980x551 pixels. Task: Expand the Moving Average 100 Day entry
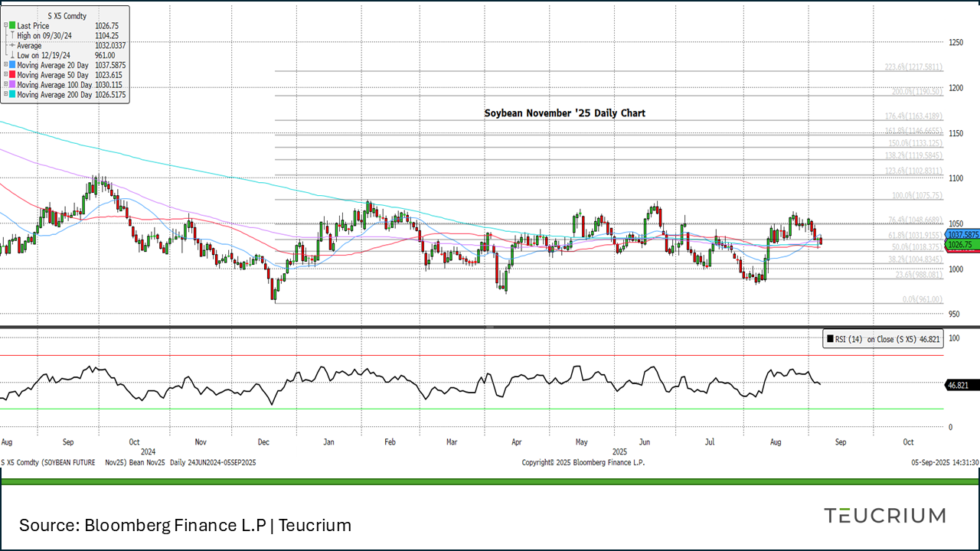(6, 85)
